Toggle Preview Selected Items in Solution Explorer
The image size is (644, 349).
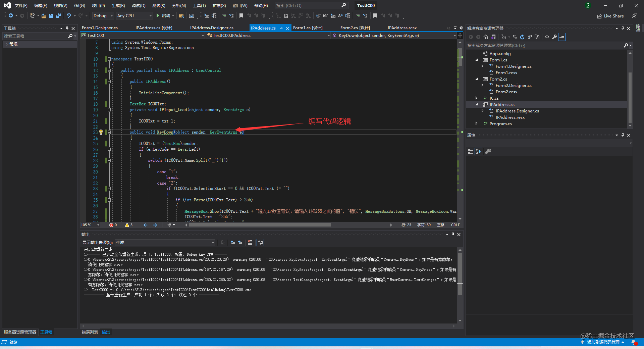(562, 37)
